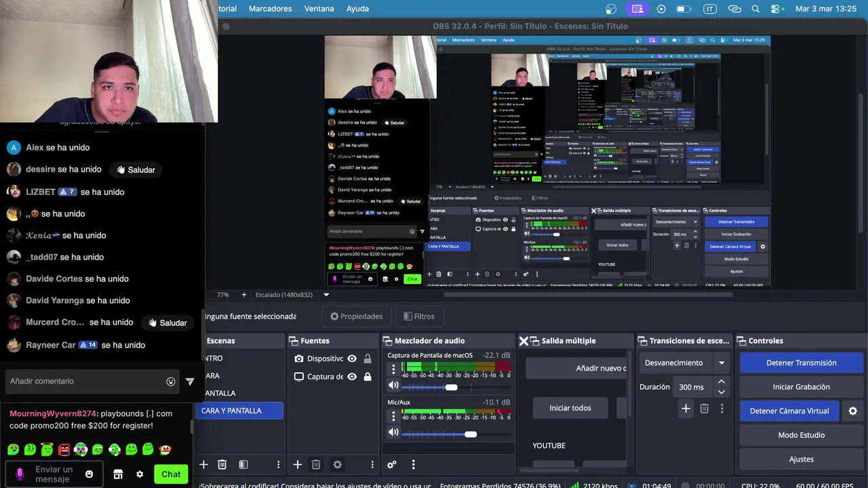Delete selected scene with trash icon
Viewport: 868px width, 488px height.
[222, 464]
